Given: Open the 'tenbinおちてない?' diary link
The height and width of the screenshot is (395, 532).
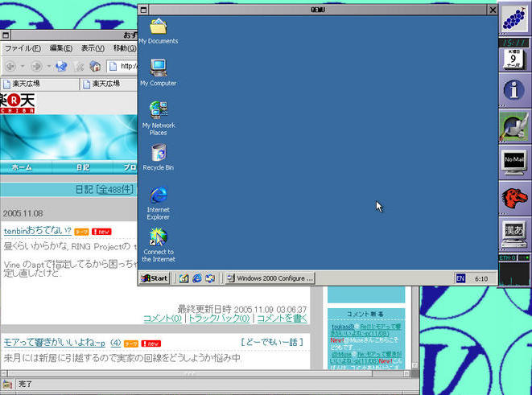Looking at the screenshot, I should pos(37,231).
